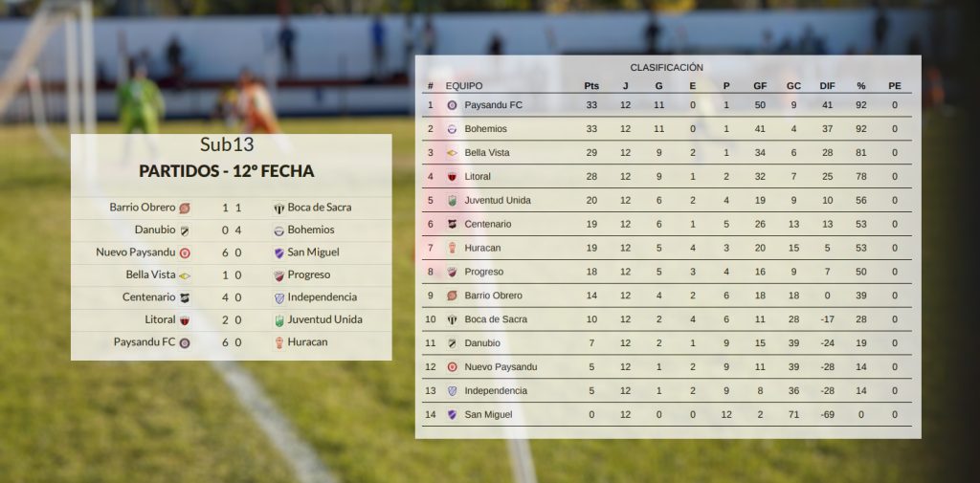
Task: Click the Boca de Sacra crest in matches
Action: [278, 209]
